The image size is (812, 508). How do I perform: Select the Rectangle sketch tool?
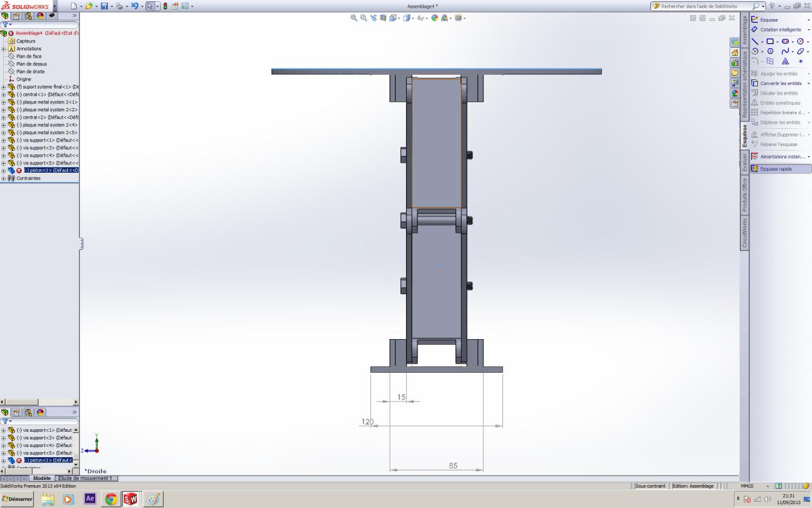point(770,41)
